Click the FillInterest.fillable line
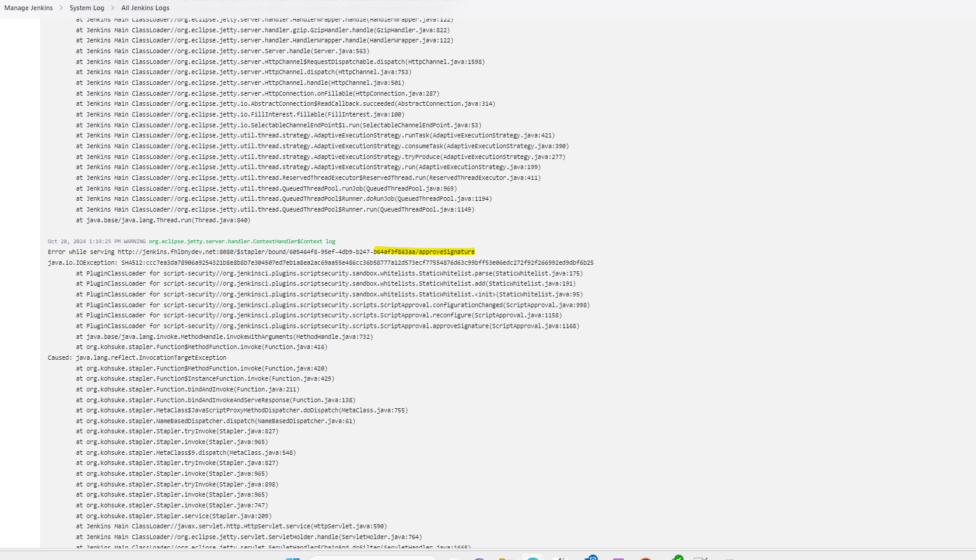The height and width of the screenshot is (560, 976). [x=240, y=114]
